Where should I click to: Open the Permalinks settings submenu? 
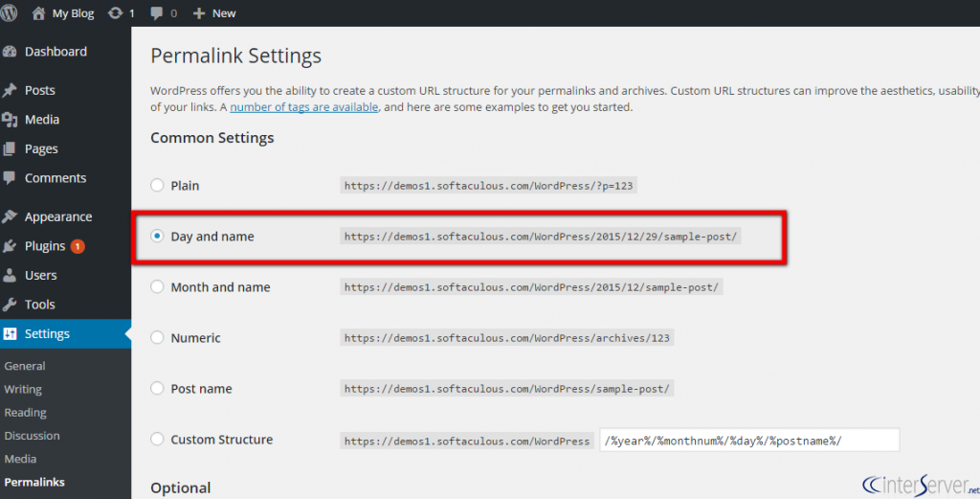pyautogui.click(x=34, y=482)
